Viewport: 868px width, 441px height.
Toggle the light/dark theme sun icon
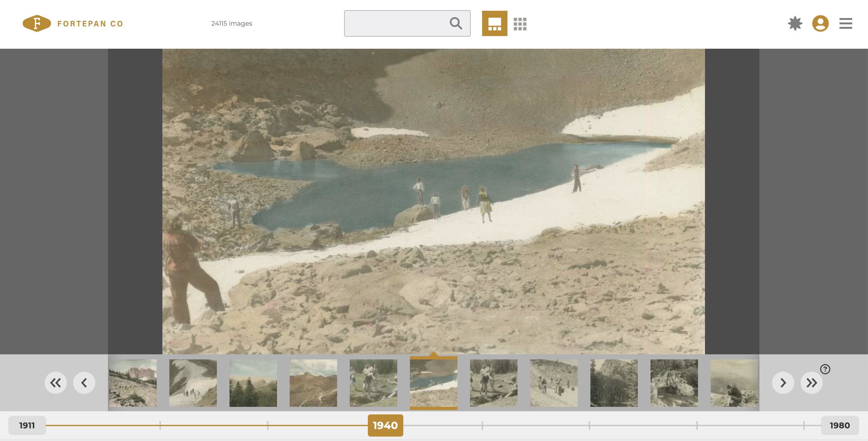click(795, 23)
